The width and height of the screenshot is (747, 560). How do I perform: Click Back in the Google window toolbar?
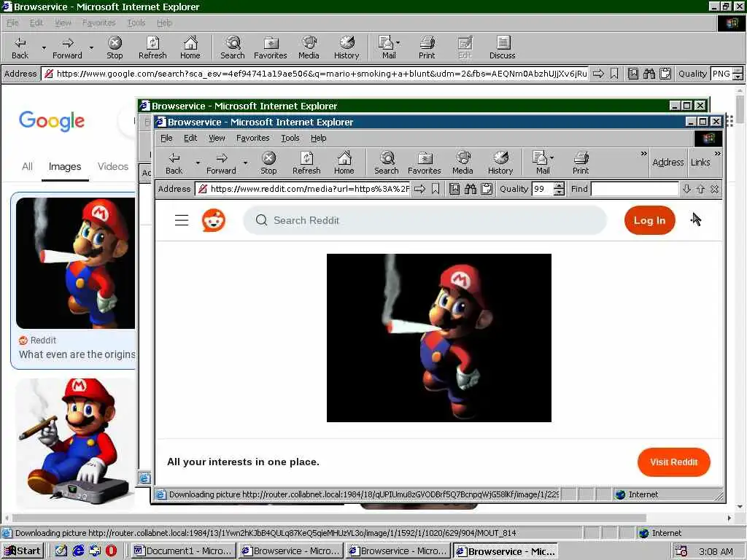point(20,48)
